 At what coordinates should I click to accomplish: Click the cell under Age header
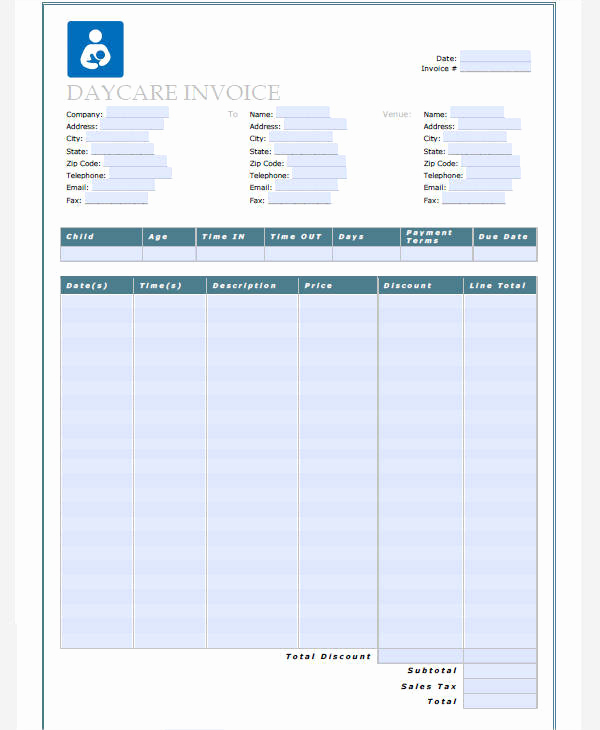tap(169, 253)
